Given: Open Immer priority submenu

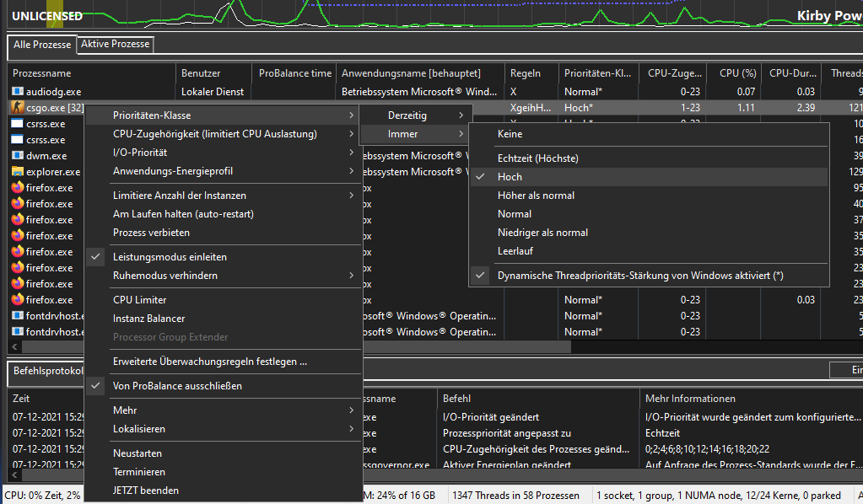Looking at the screenshot, I should 416,133.
